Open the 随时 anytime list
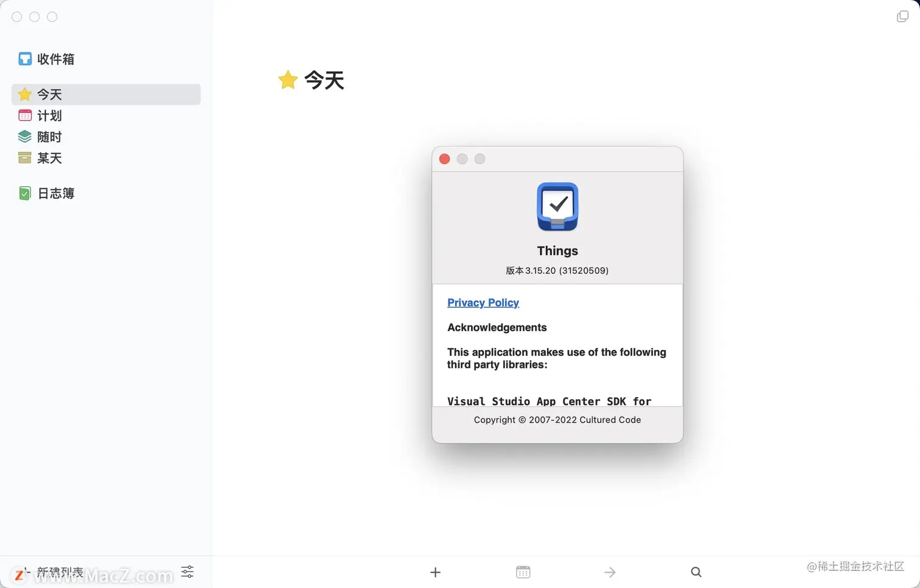Screen dimensions: 920x588 pyautogui.click(x=106, y=137)
